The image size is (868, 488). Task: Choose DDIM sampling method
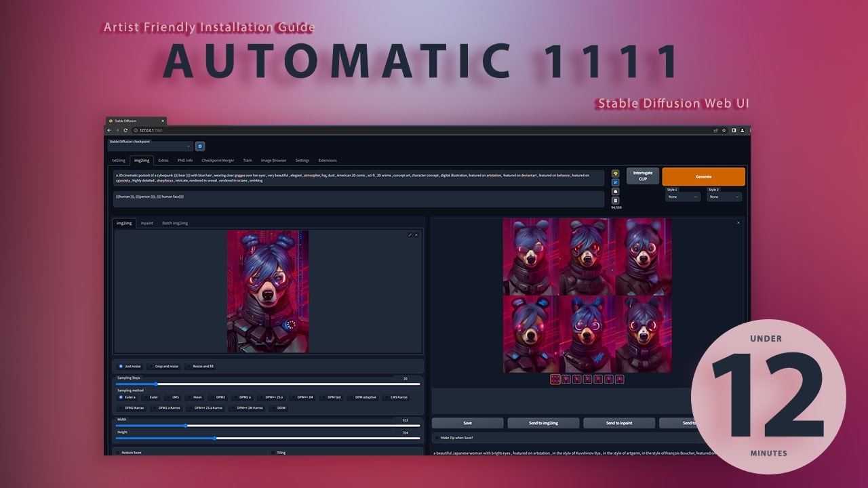click(x=279, y=408)
